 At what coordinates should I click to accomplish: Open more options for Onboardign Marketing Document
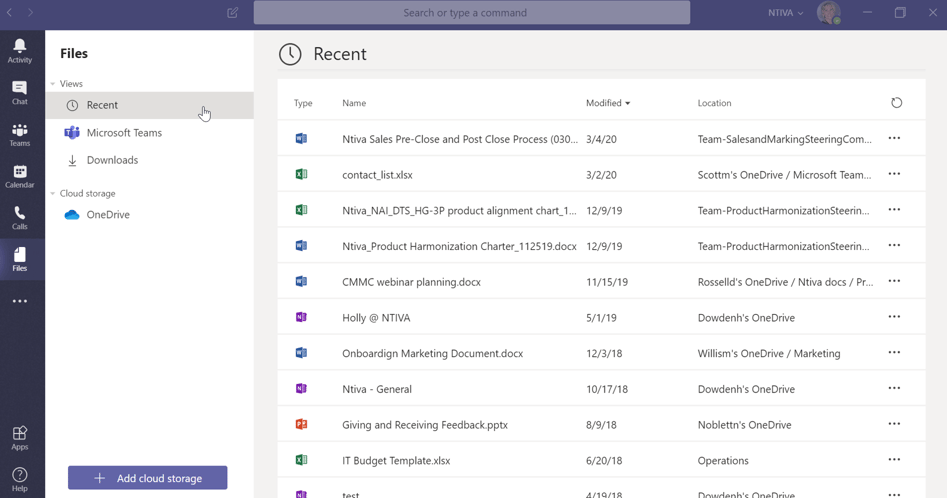[894, 353]
